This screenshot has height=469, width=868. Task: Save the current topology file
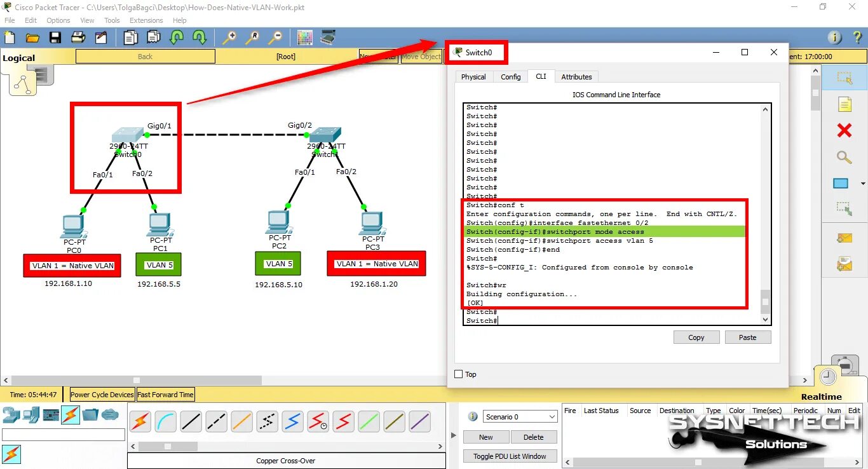tap(55, 37)
